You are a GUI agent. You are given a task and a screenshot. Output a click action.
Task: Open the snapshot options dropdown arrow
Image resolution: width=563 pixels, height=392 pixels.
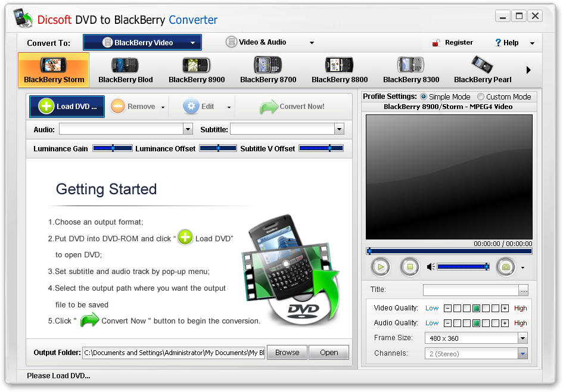coord(522,268)
